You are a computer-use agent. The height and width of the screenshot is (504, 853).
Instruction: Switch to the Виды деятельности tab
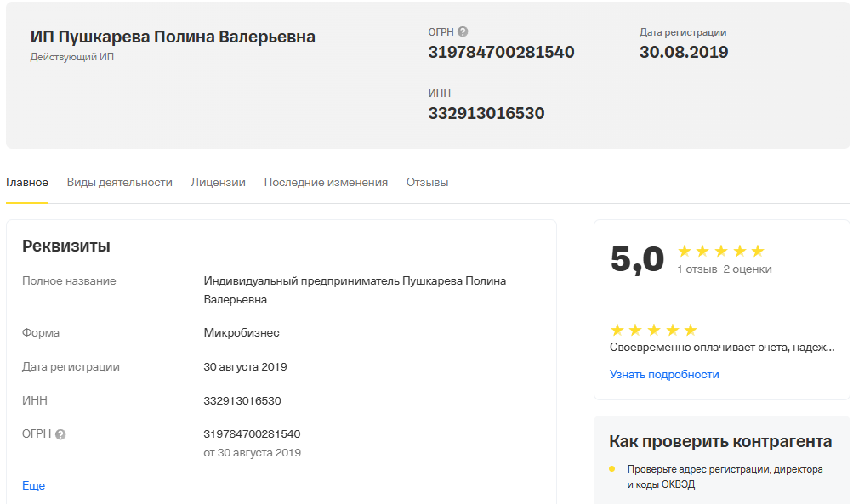(119, 182)
